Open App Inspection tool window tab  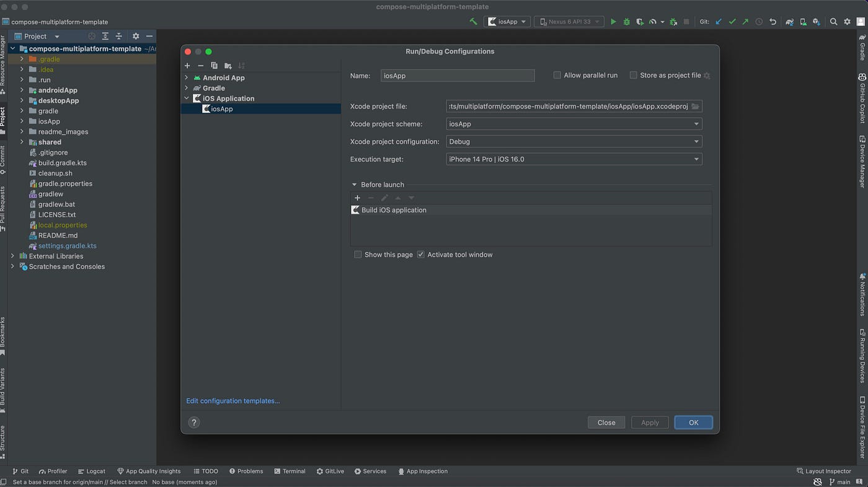point(423,472)
